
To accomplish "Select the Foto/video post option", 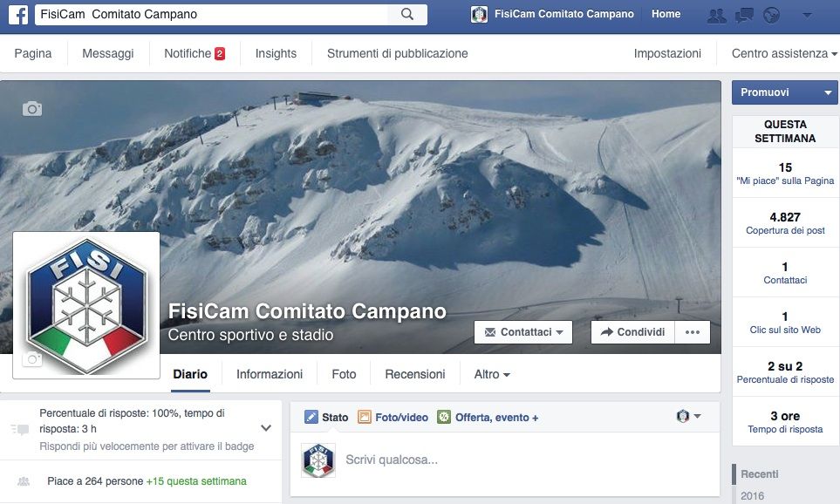I will [393, 417].
